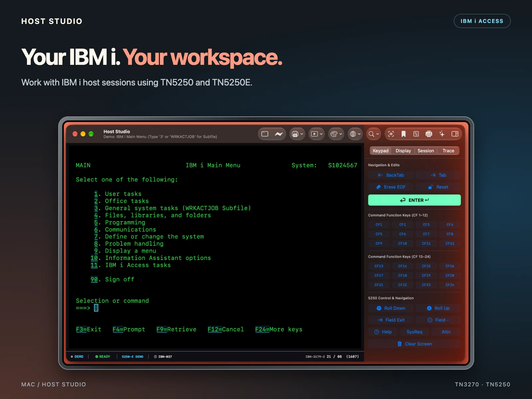
Task: Open the globe language dropdown
Action: 355,134
